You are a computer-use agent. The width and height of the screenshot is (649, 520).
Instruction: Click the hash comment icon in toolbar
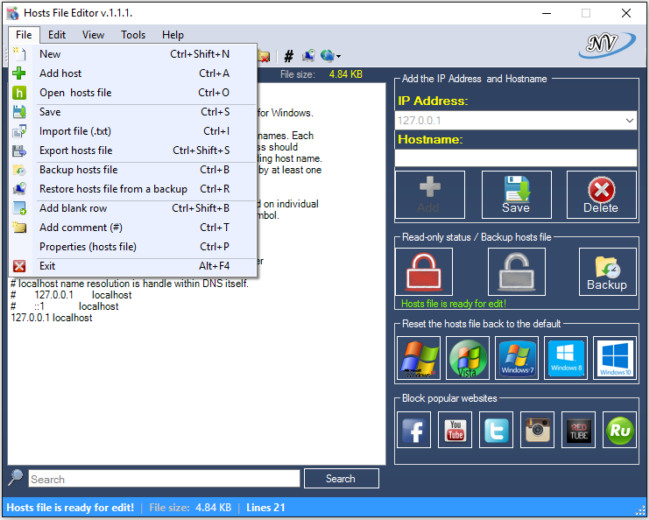(289, 56)
